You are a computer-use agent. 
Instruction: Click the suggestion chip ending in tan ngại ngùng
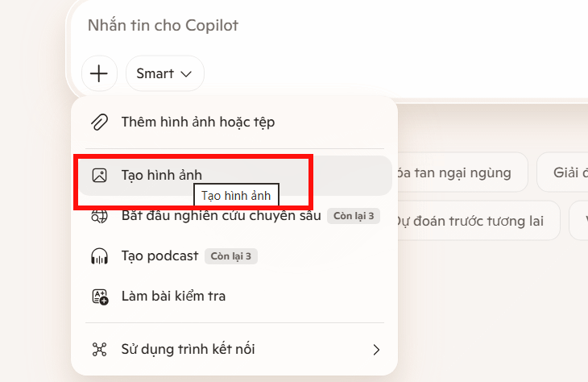pyautogui.click(x=457, y=172)
